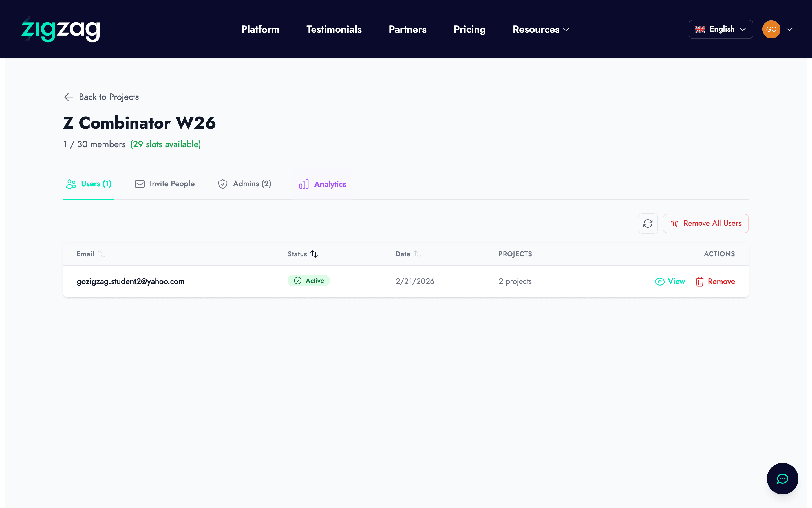Go back to Projects
812x508 pixels.
[x=101, y=97]
